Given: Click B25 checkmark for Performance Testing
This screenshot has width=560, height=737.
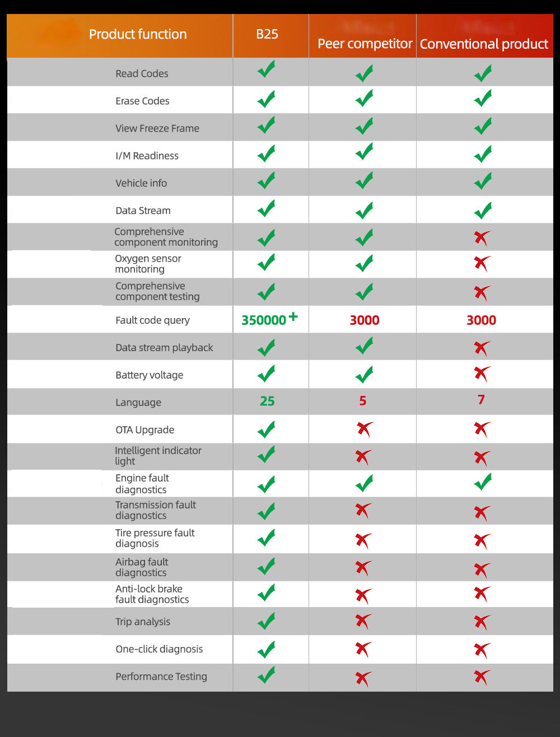Looking at the screenshot, I should [266, 675].
